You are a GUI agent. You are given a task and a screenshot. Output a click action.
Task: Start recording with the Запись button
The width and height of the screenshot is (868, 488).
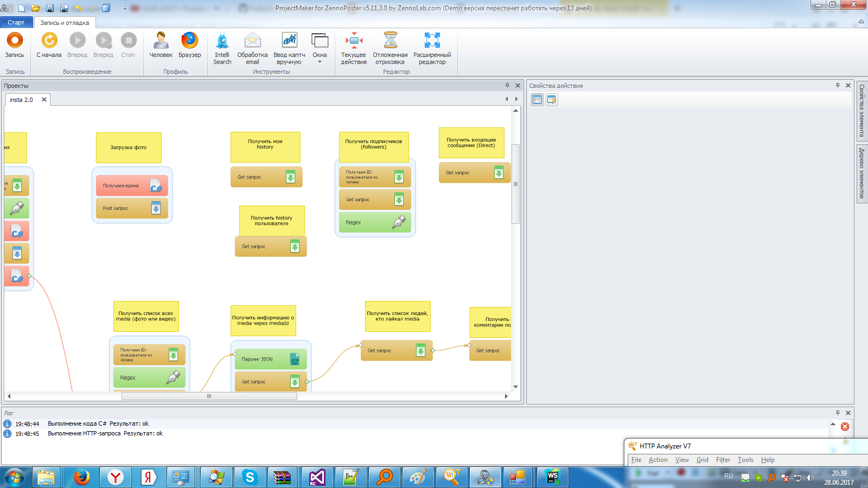point(15,45)
